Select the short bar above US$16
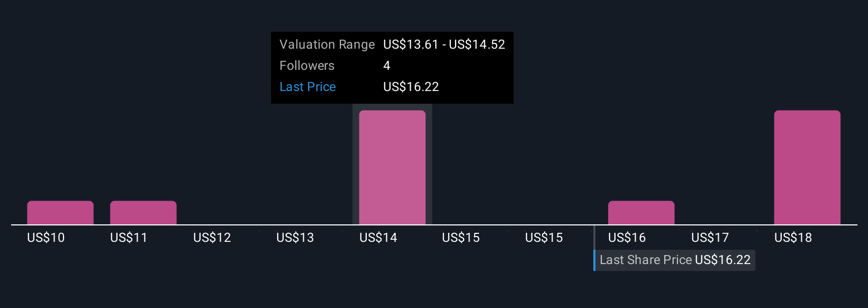This screenshot has height=308, width=868. point(641,213)
